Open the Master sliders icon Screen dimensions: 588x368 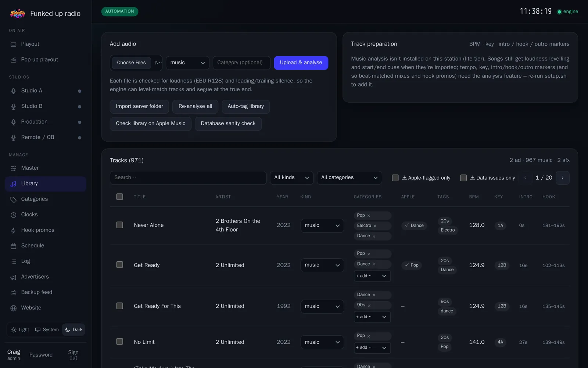[x=14, y=168]
